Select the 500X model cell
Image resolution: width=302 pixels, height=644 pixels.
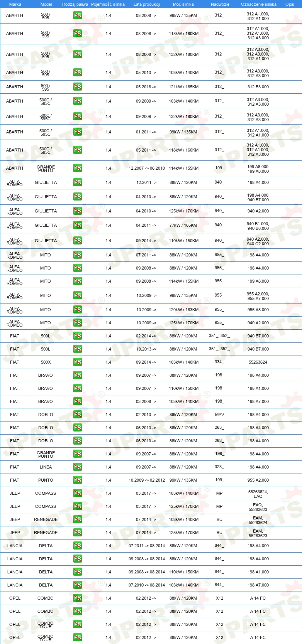46,362
